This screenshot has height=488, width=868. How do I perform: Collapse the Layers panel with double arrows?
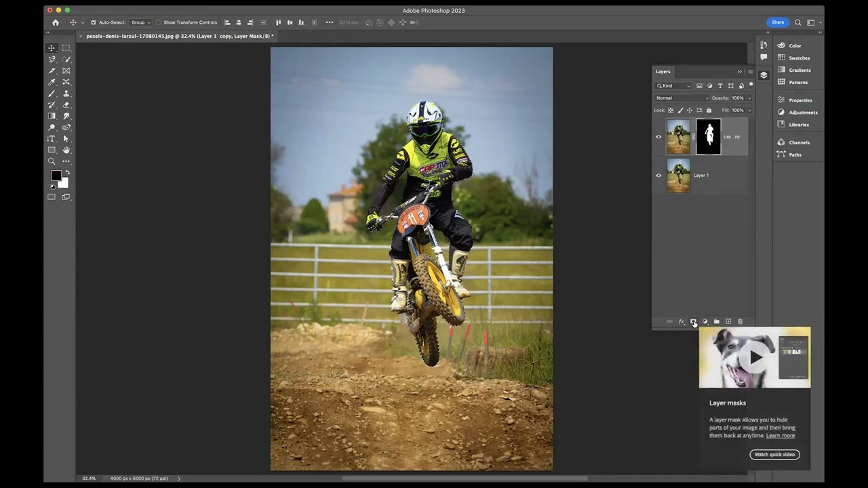(740, 71)
